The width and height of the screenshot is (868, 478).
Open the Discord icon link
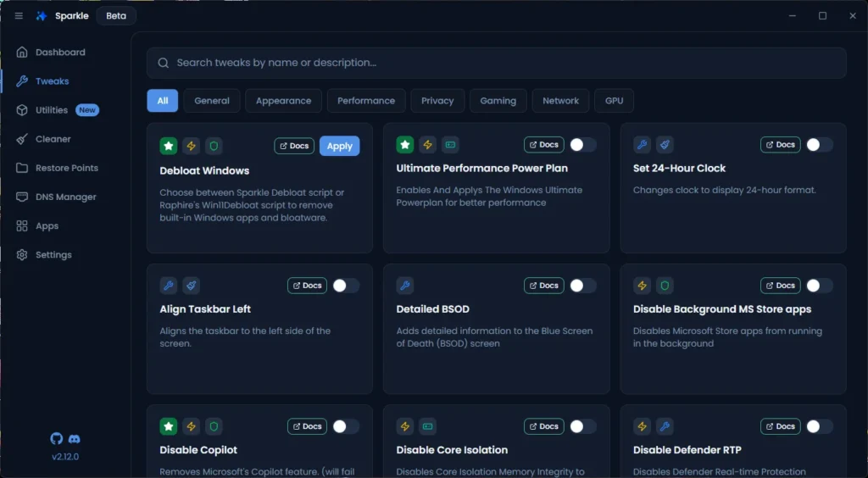coord(74,438)
